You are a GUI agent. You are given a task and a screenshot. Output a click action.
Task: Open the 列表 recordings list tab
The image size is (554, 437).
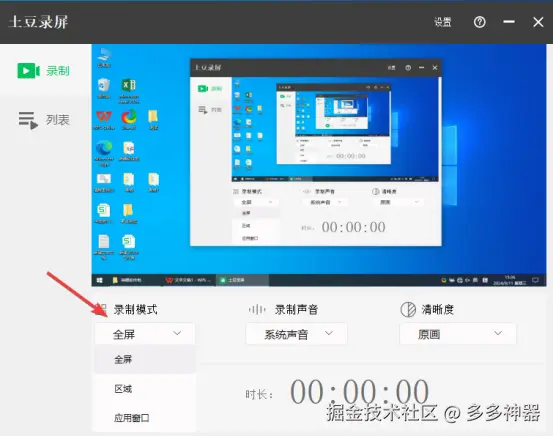point(44,120)
